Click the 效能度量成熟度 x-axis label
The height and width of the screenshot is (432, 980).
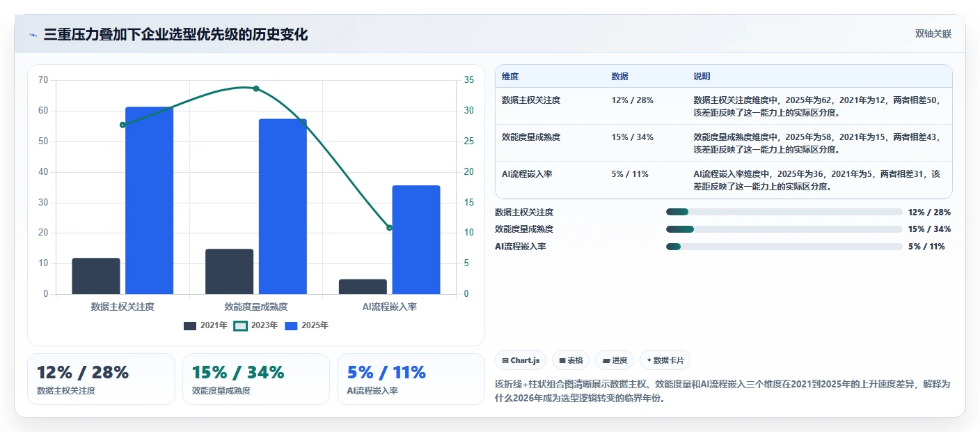coord(255,307)
